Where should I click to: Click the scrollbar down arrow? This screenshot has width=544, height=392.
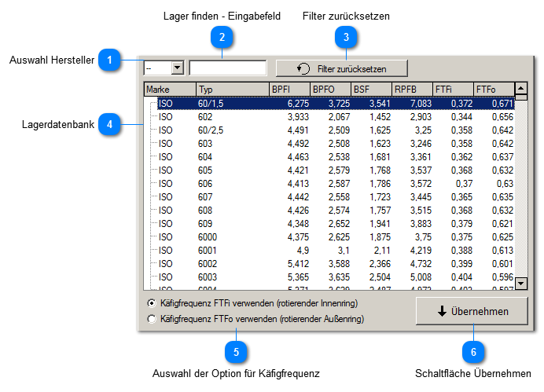521,284
